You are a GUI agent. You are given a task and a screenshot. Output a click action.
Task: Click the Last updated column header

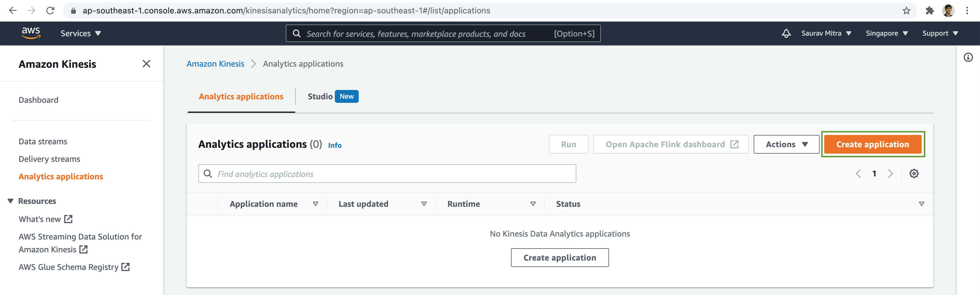363,204
